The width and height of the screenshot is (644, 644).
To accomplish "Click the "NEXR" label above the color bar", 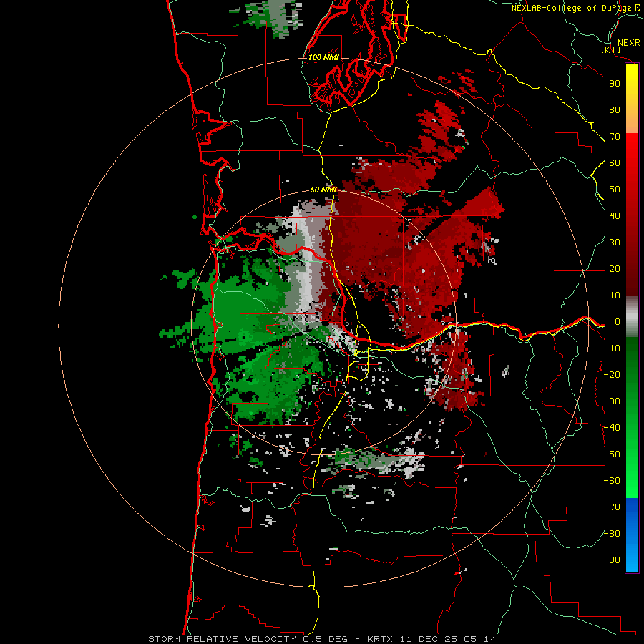I will pyautogui.click(x=629, y=43).
